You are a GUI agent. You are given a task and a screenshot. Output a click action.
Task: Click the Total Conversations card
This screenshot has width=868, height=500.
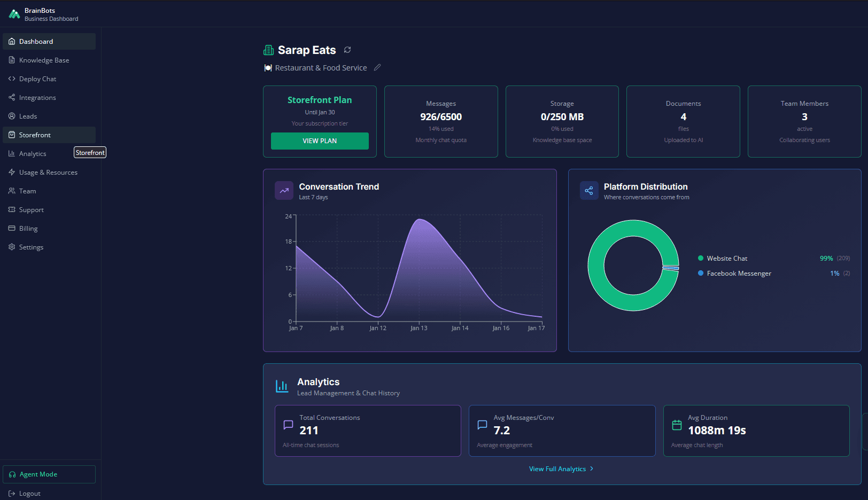pos(367,431)
